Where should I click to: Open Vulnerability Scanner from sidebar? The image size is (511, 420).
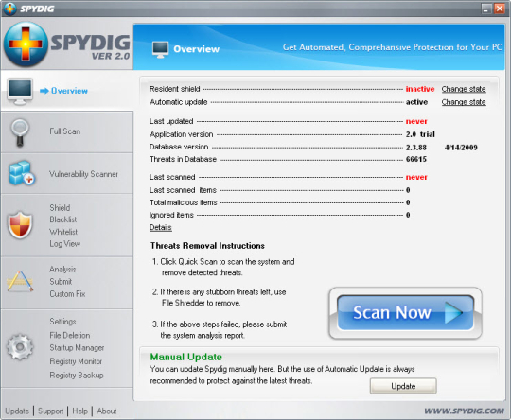pyautogui.click(x=83, y=174)
